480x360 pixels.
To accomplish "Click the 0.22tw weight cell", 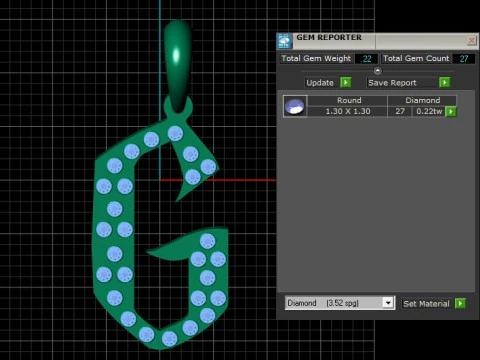I will [429, 111].
